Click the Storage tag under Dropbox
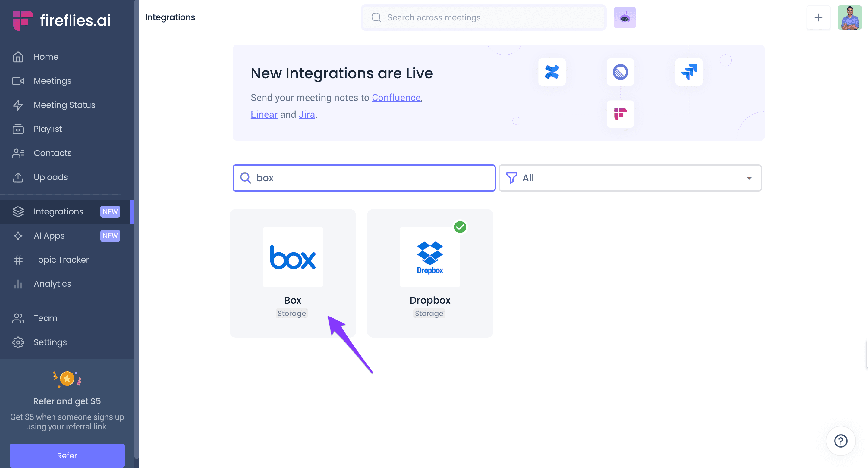The height and width of the screenshot is (468, 868). point(429,314)
